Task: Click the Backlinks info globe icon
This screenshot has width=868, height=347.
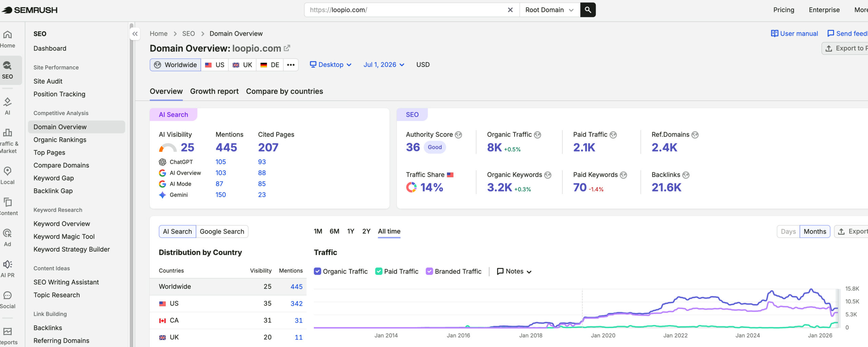Action: tap(686, 175)
